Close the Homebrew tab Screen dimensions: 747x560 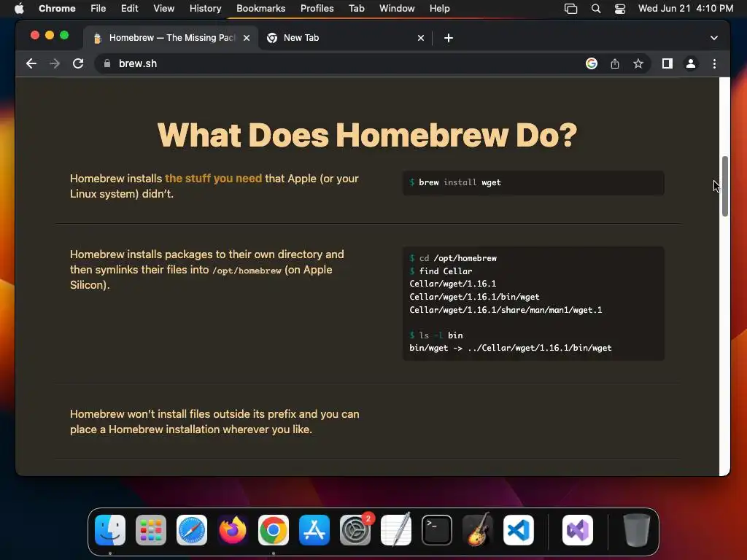pyautogui.click(x=247, y=38)
